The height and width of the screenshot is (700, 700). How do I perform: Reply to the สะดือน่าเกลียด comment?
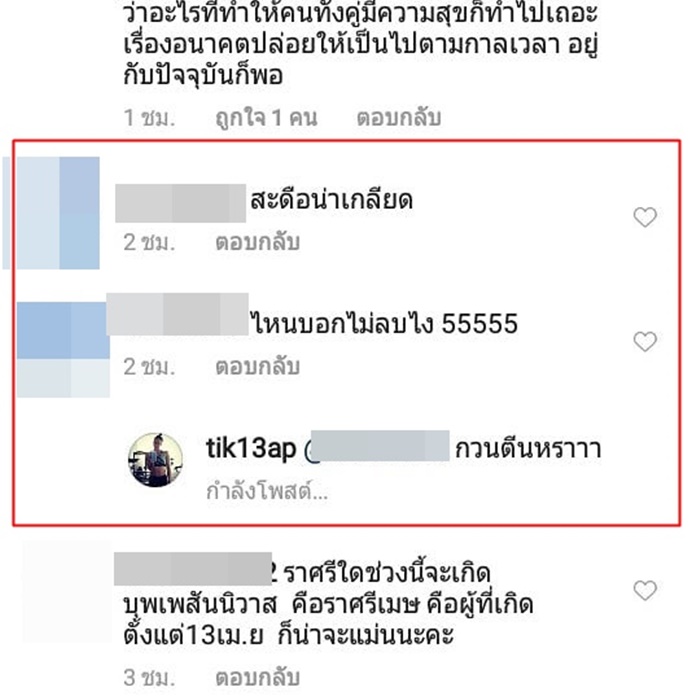[257, 242]
